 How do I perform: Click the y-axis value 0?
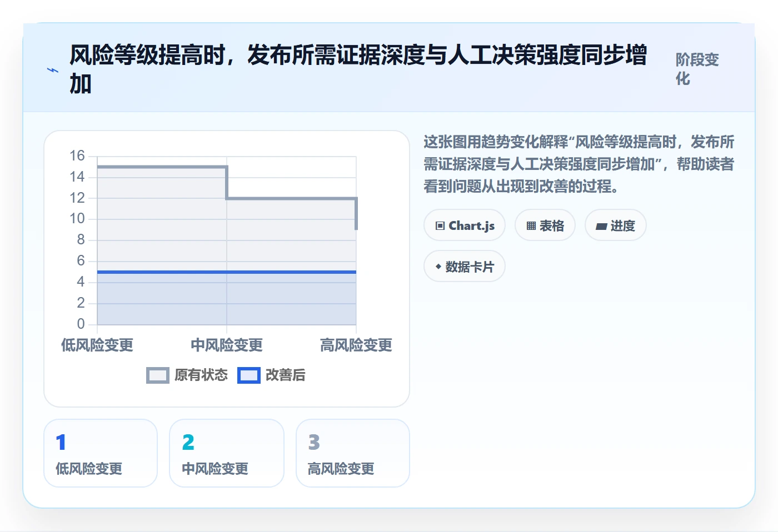(81, 324)
